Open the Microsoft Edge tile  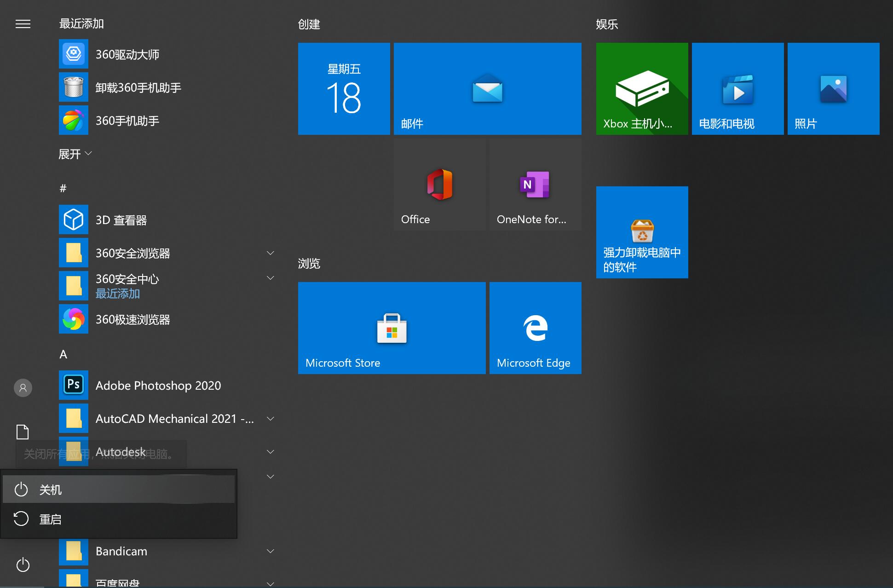[x=536, y=328]
